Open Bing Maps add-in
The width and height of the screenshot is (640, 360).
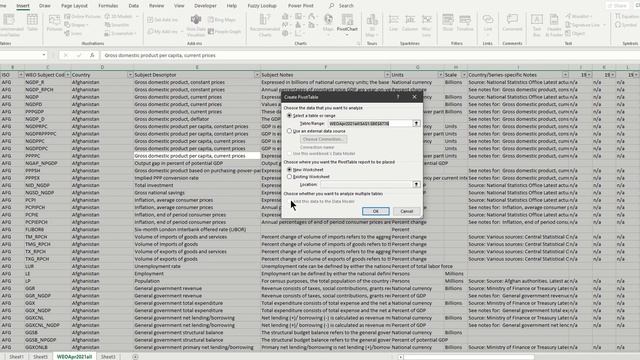pos(222,20)
